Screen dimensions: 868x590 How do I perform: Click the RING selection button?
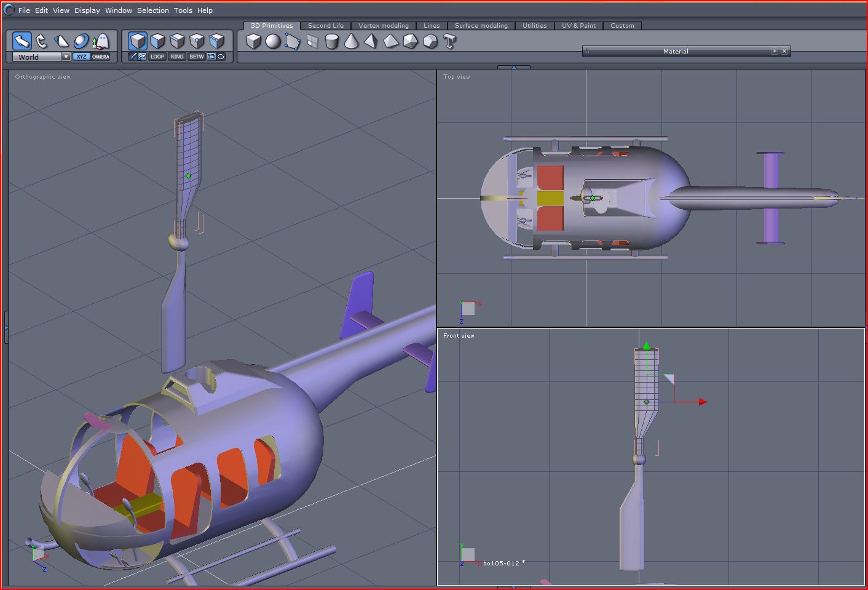[x=177, y=57]
